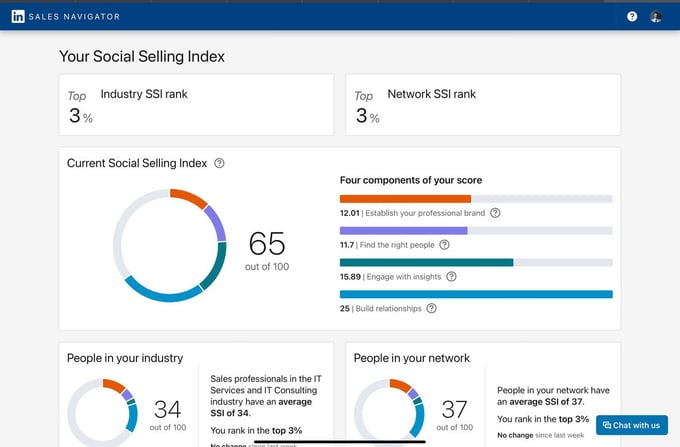This screenshot has width=680, height=447.
Task: Show info for Build relationships
Action: click(x=431, y=308)
